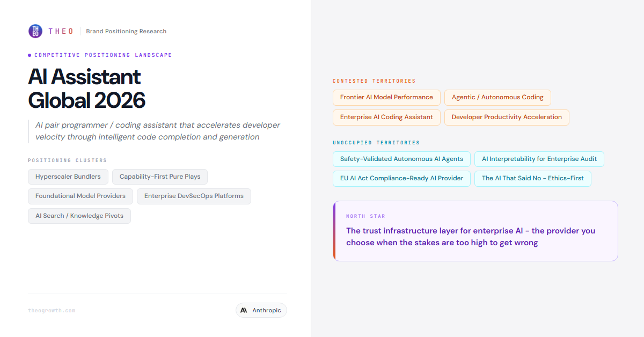The width and height of the screenshot is (644, 337).
Task: Click the Competitive Positioning Landscape label
Action: tap(103, 55)
